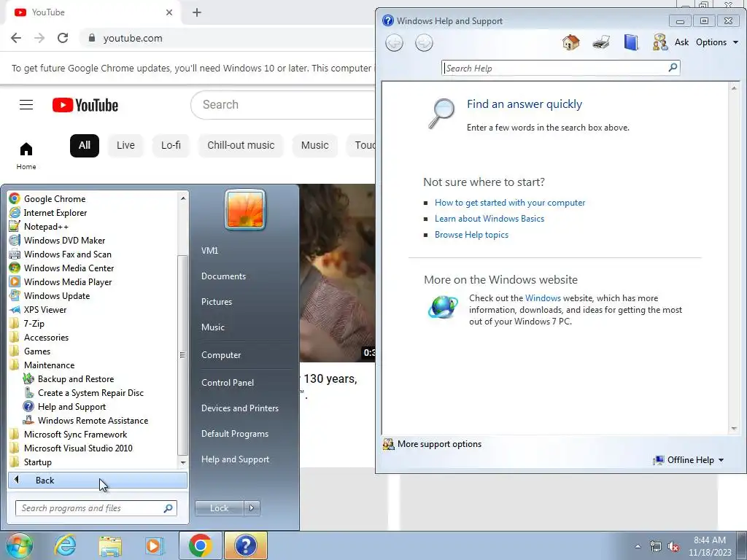Launch XPS Viewer
This screenshot has width=747, height=560.
(44, 309)
